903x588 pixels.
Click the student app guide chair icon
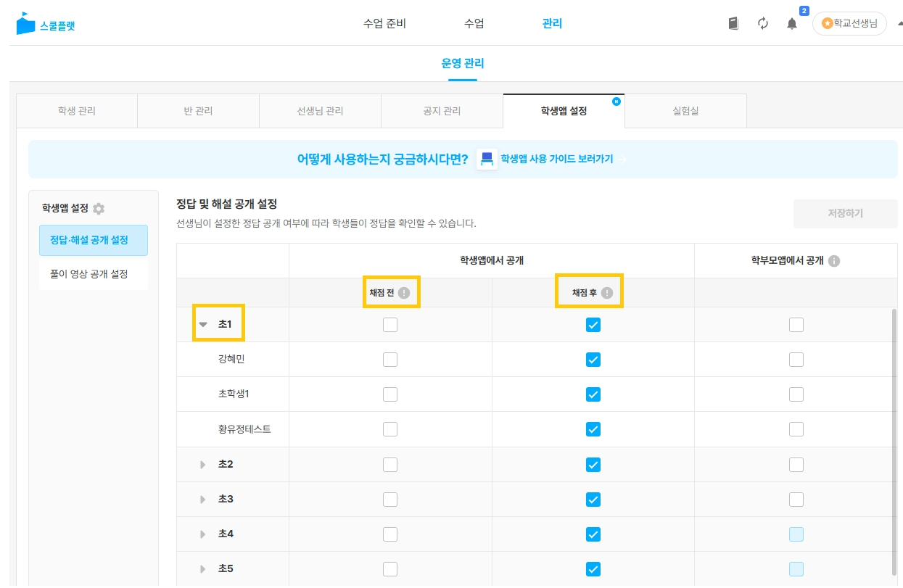(x=487, y=159)
